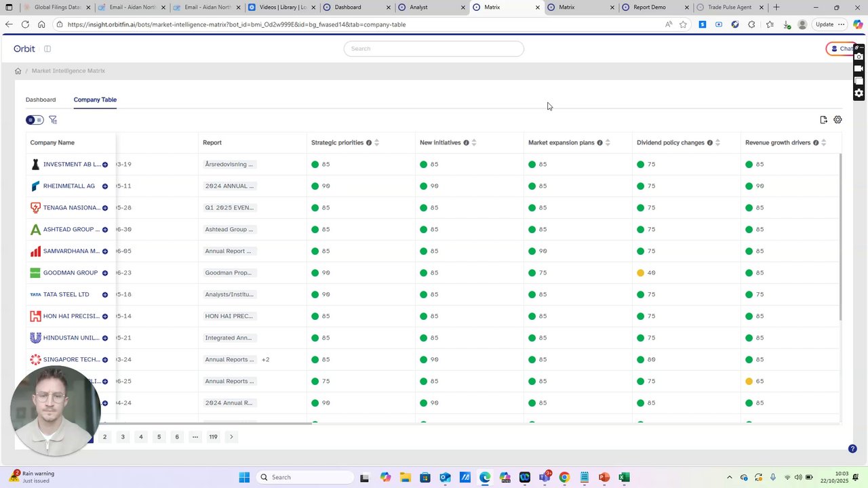
Task: Open the Chat button
Action: click(x=842, y=49)
